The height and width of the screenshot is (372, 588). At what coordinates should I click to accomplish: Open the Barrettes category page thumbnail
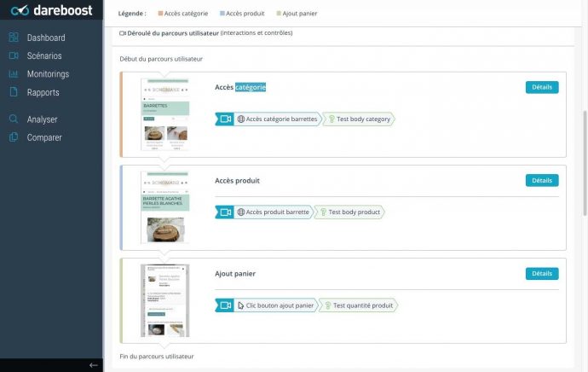[x=165, y=114]
